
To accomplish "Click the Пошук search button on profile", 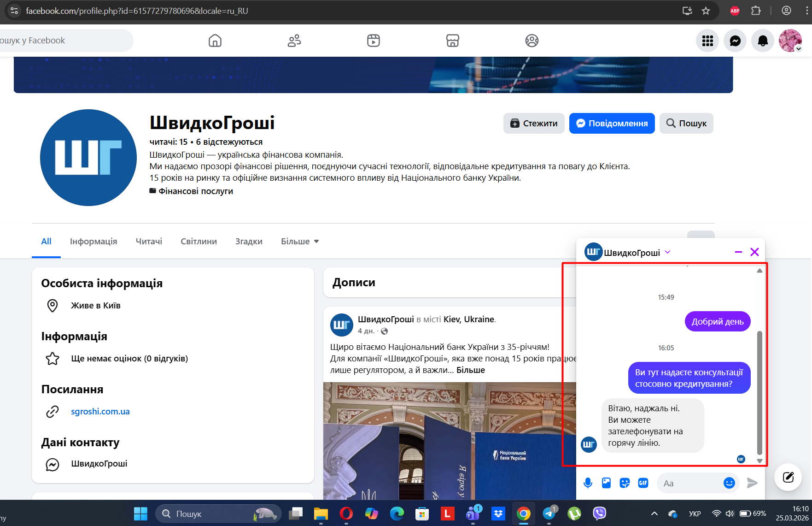I will point(686,123).
